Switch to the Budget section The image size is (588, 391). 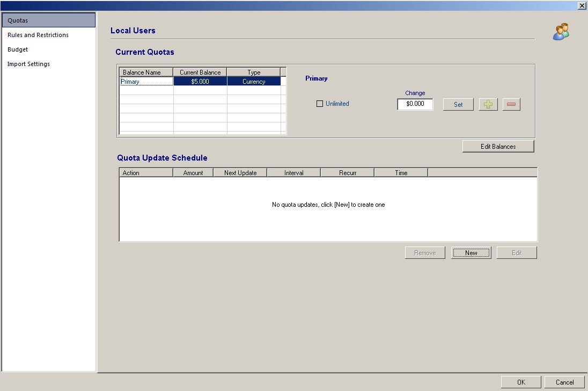[x=49, y=49]
